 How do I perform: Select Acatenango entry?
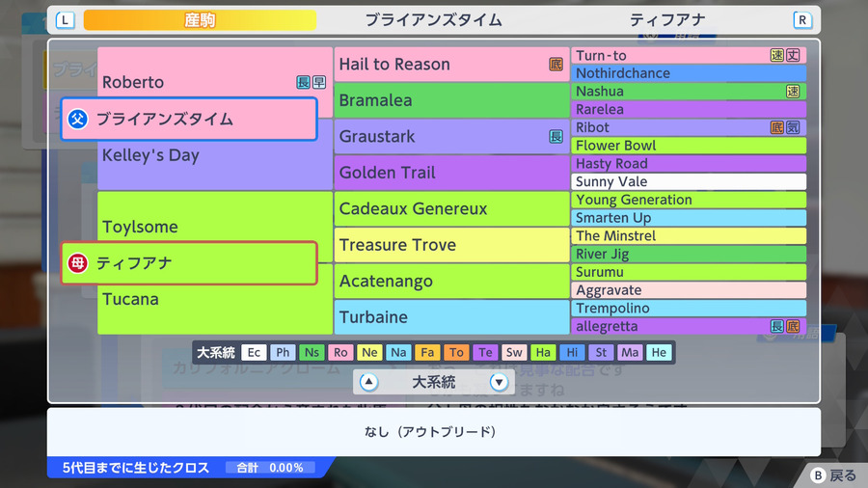tap(451, 281)
